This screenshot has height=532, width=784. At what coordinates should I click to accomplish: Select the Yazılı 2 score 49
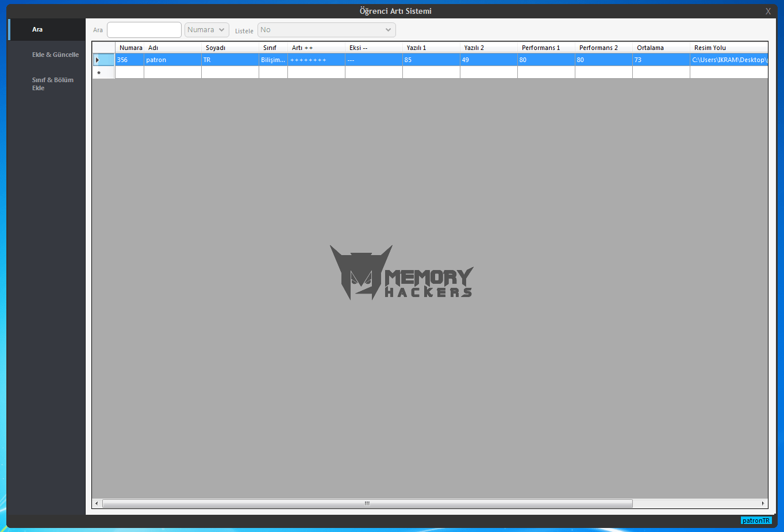[x=489, y=60]
